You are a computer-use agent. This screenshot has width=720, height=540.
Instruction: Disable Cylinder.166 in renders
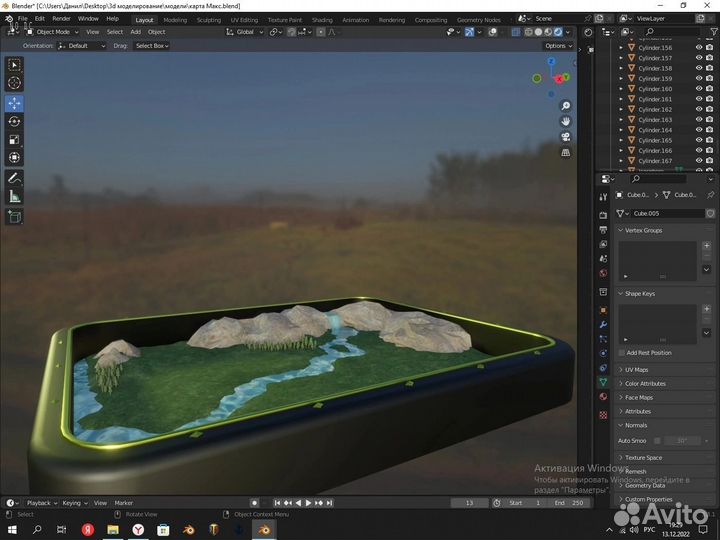point(709,151)
